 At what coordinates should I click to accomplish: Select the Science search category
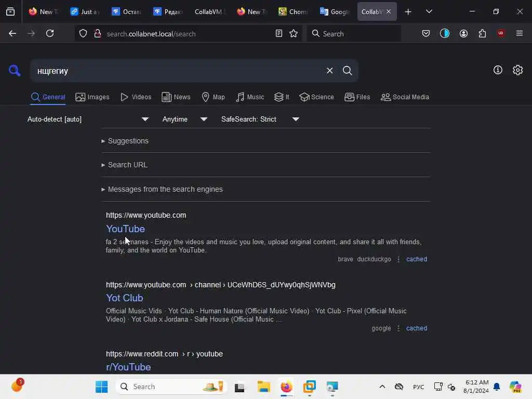pos(316,97)
